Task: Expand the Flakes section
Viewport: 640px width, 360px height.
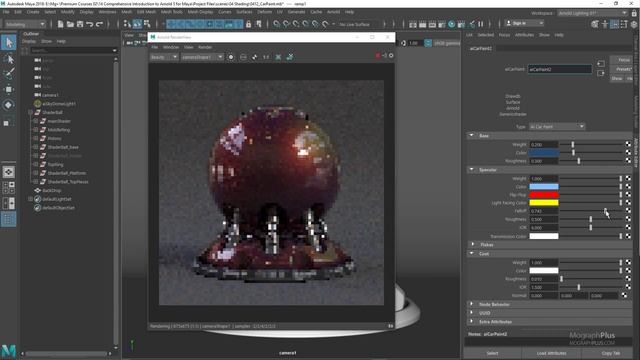Action: click(x=473, y=244)
